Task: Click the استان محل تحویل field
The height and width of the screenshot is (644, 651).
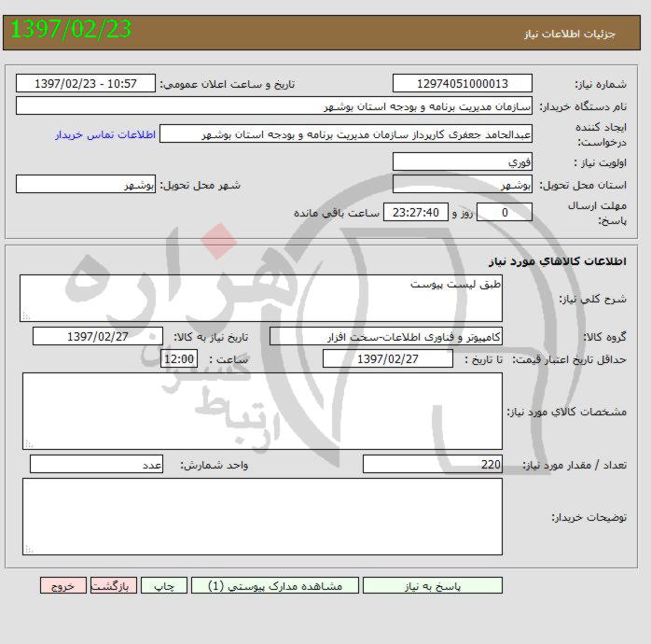Action: pyautogui.click(x=462, y=184)
